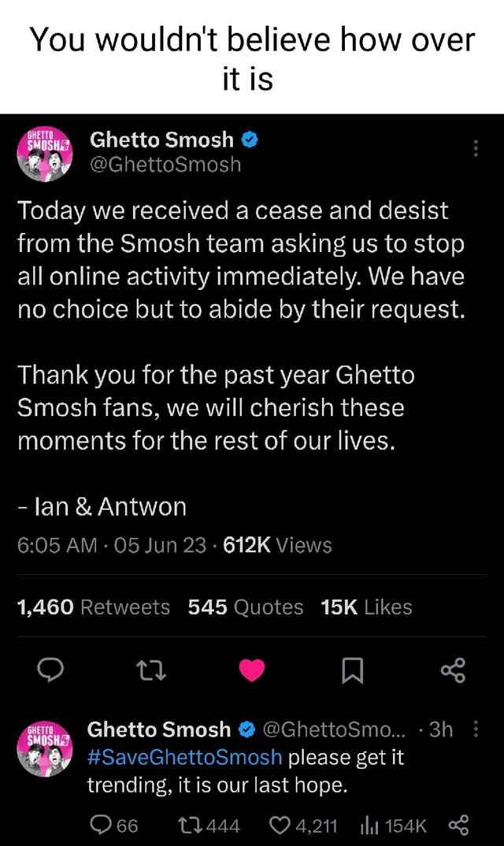View the 1,460 Retweets list
This screenshot has width=504, height=846.
[94, 607]
